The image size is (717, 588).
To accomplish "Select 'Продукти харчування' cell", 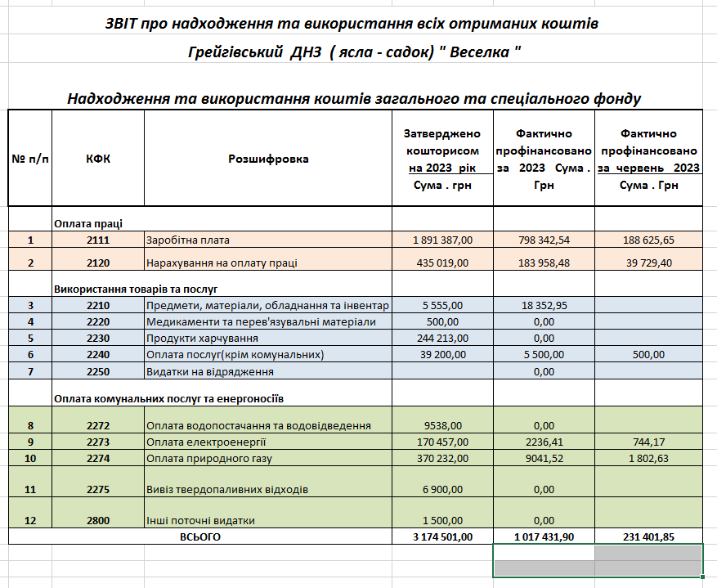I will click(x=268, y=338).
